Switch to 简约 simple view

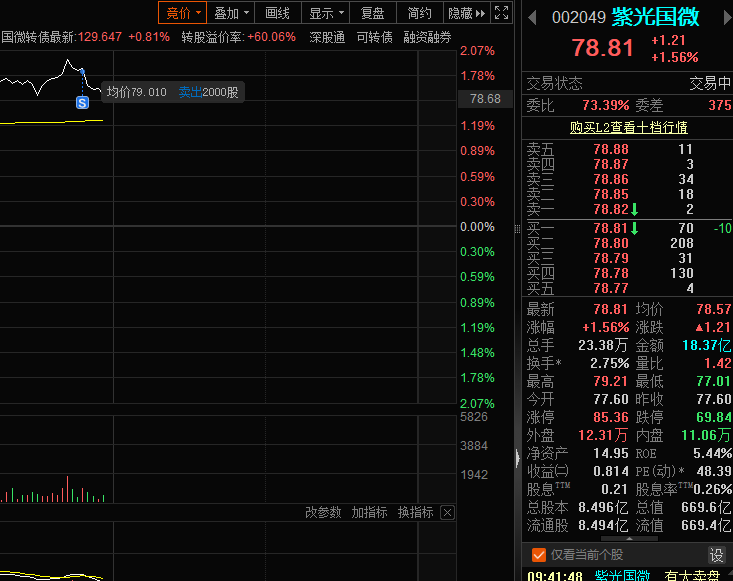pos(419,13)
